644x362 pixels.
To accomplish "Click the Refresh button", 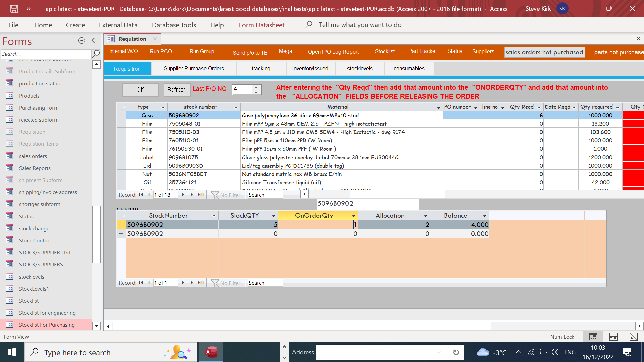I will click(x=177, y=89).
